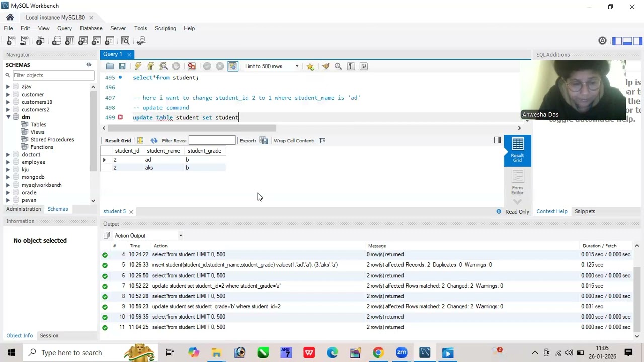Expand the mongodb schema
This screenshot has width=644, height=362.
8,177
